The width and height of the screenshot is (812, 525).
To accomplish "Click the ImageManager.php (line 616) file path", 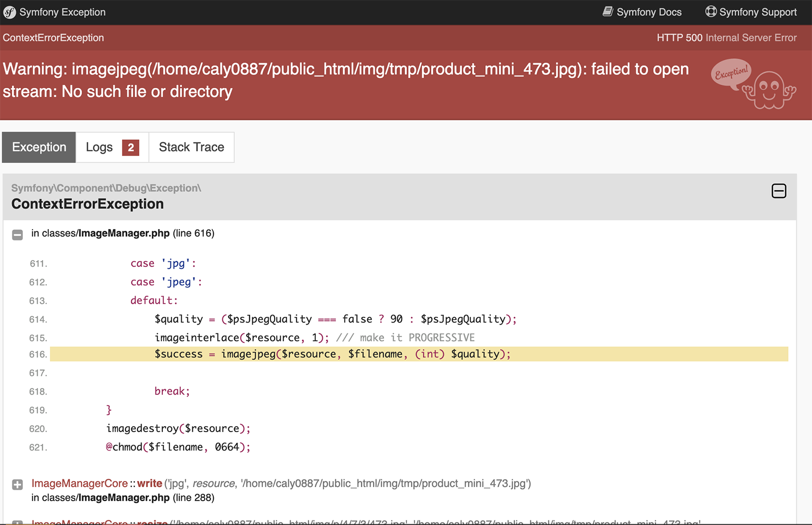I will (x=123, y=233).
